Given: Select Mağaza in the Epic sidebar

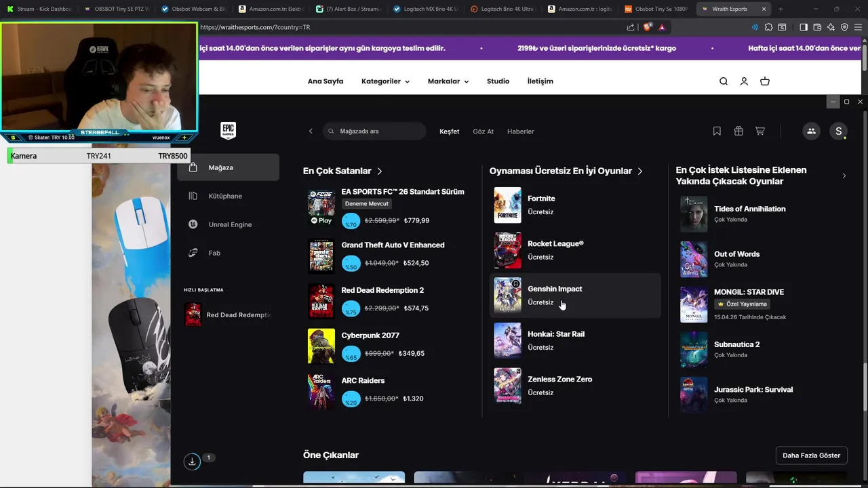Looking at the screenshot, I should tap(228, 167).
